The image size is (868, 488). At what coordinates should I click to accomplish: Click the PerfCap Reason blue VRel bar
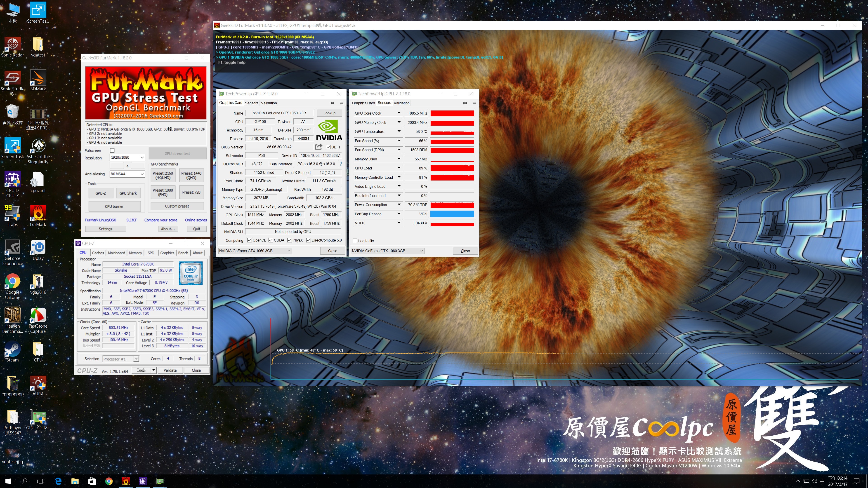tap(452, 214)
